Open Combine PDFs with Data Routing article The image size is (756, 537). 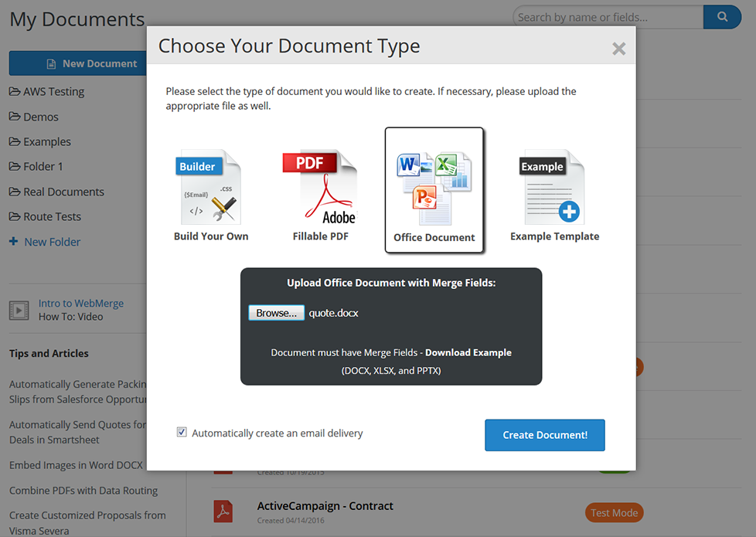tap(83, 491)
